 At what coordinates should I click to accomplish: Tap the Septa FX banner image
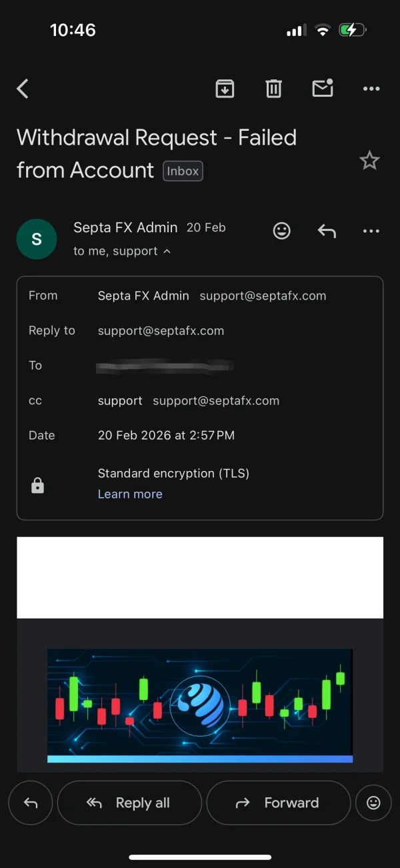[x=200, y=703]
